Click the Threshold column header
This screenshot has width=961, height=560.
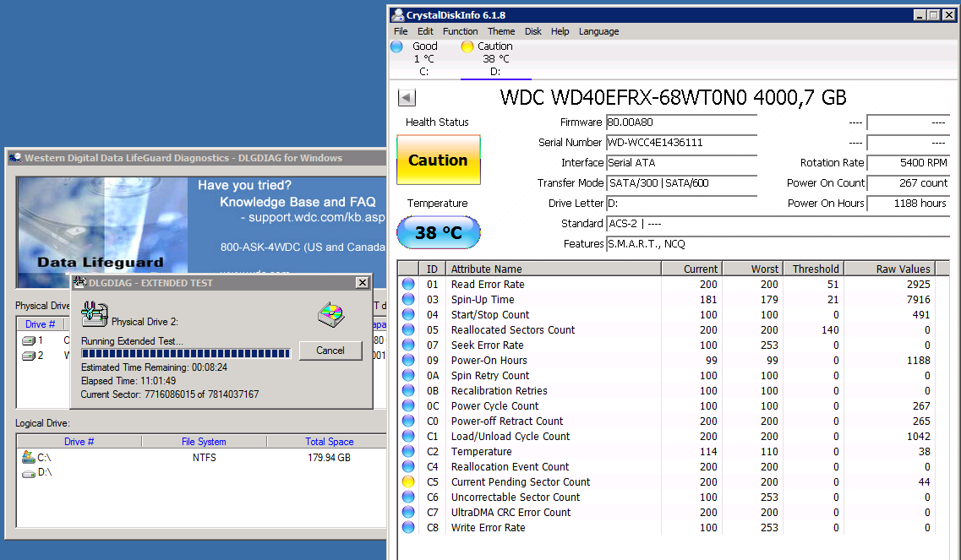813,269
